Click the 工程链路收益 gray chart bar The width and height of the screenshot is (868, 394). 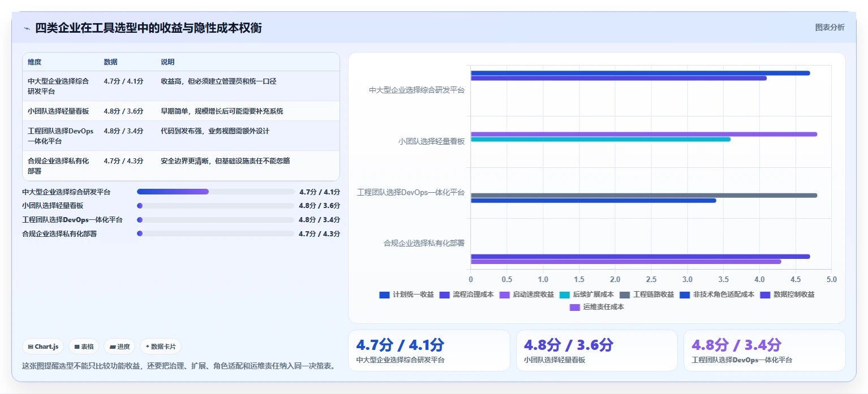pos(644,195)
